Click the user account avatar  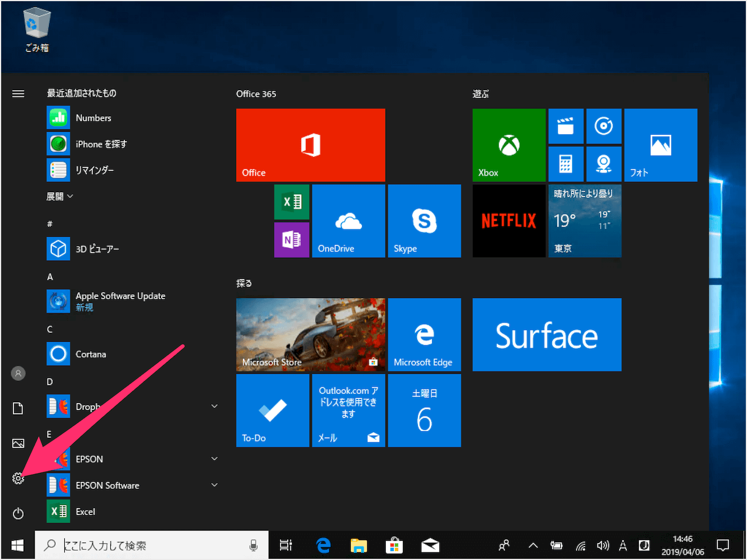pyautogui.click(x=18, y=373)
